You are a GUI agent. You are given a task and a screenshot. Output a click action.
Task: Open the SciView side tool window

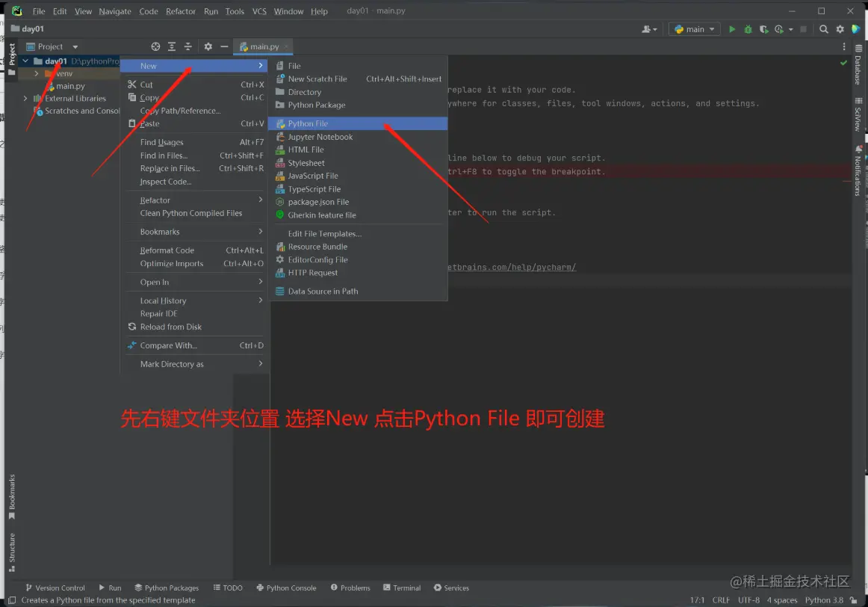(x=858, y=114)
